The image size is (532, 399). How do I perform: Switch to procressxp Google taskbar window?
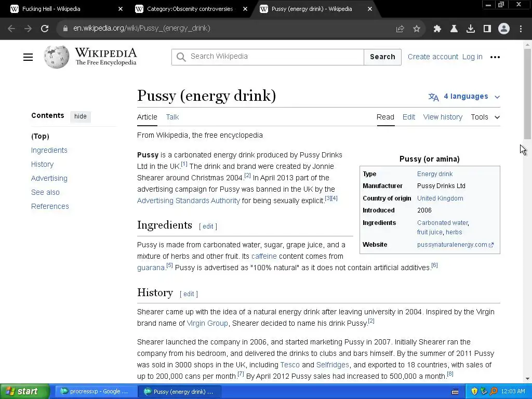[x=96, y=392]
